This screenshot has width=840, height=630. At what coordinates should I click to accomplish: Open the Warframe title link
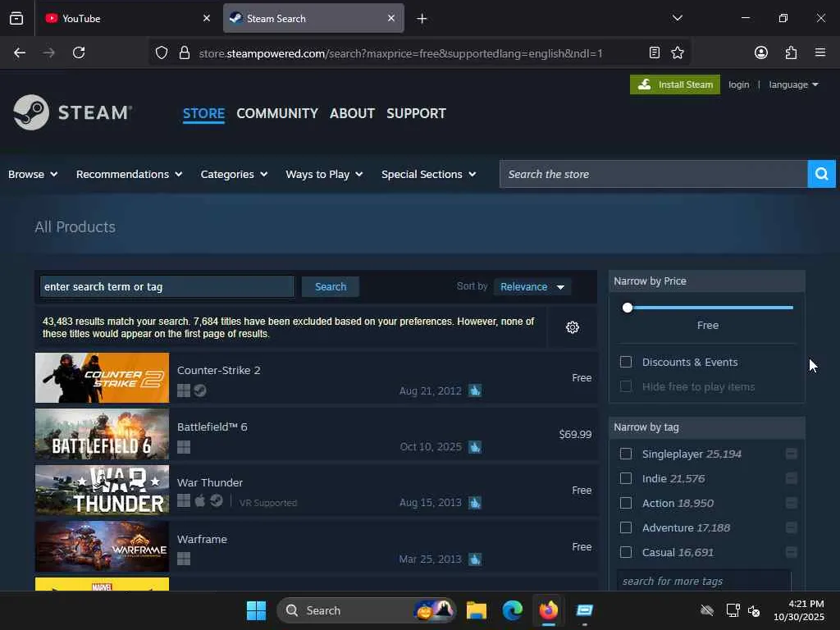202,540
